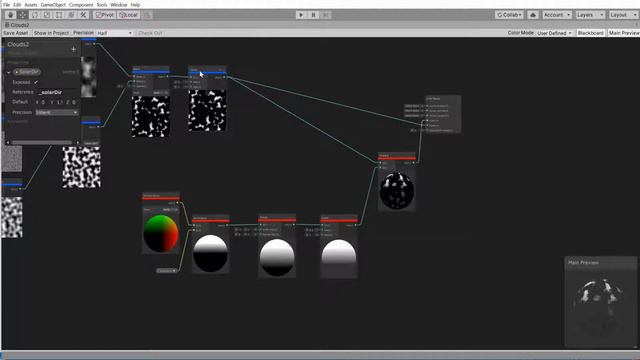Open the cloud services icon
This screenshot has height=360, width=640.
pos(533,15)
